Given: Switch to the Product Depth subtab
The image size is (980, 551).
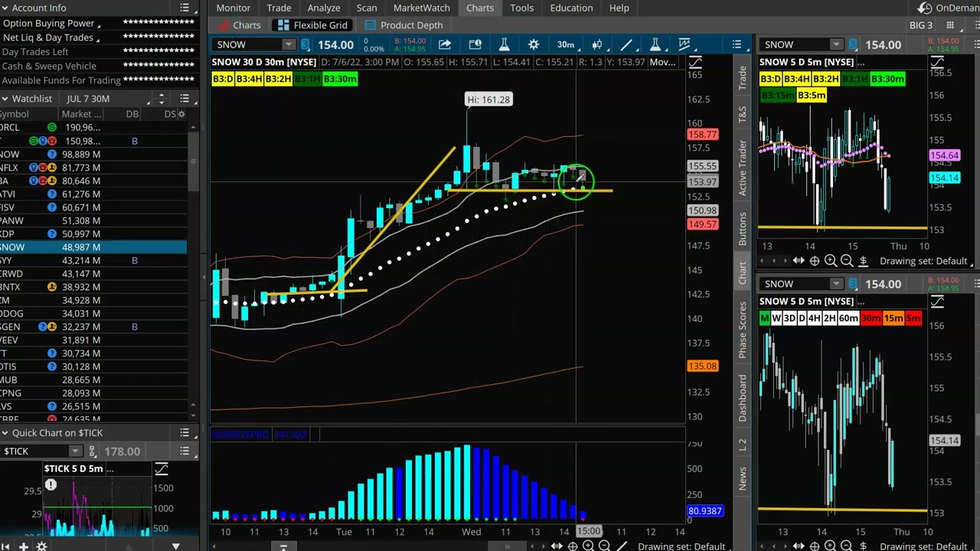Looking at the screenshot, I should [x=403, y=25].
